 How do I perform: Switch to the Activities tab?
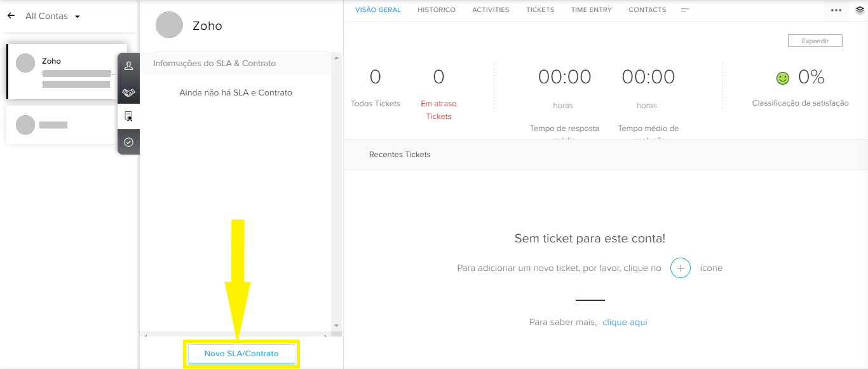pyautogui.click(x=491, y=10)
